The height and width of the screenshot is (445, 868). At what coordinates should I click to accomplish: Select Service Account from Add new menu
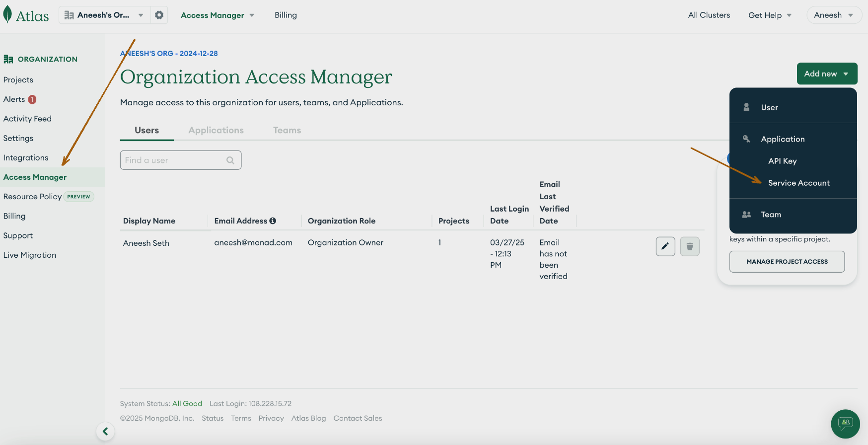tap(798, 183)
